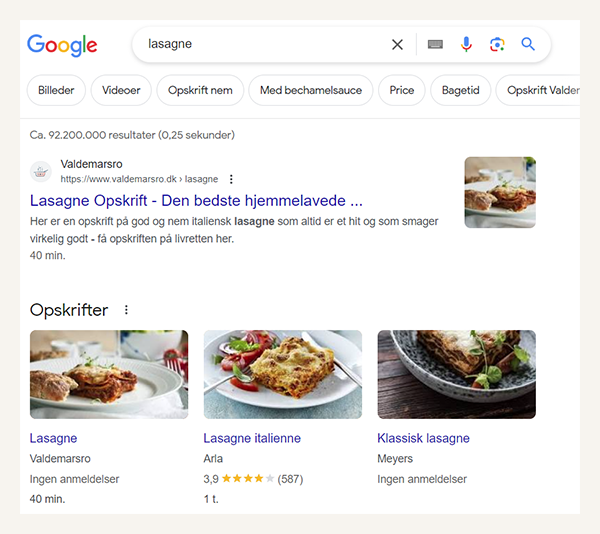Image resolution: width=600 pixels, height=534 pixels.
Task: Open three-dot menu beside Valdemarsro URL
Action: [231, 179]
